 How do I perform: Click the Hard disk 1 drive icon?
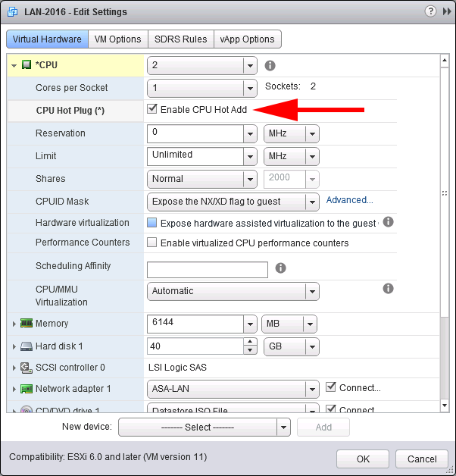(27, 346)
